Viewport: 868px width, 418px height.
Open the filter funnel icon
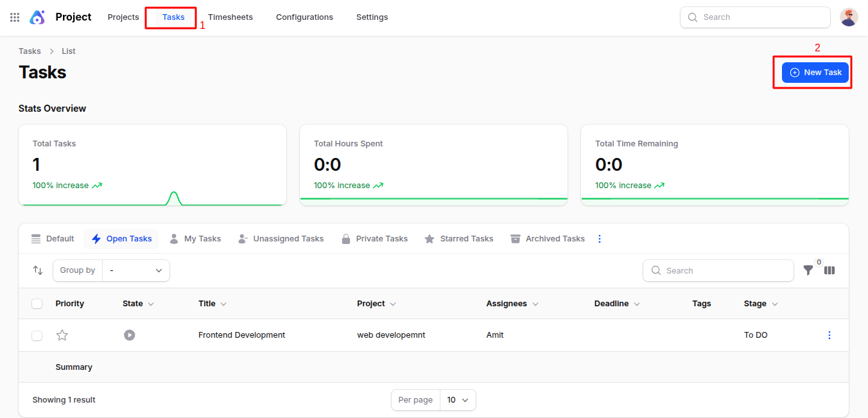[x=808, y=270]
